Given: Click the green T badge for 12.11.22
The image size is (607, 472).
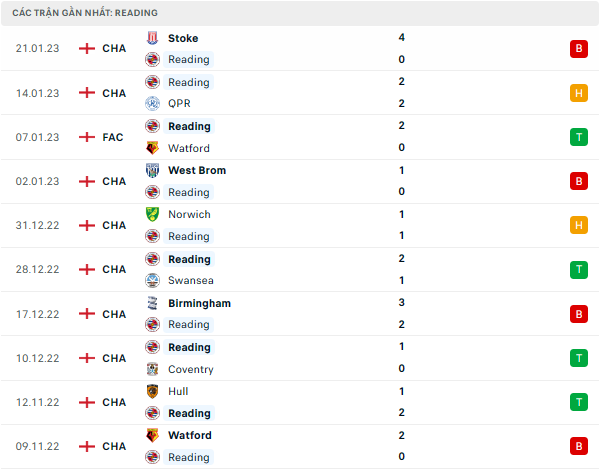Looking at the screenshot, I should click(x=578, y=402).
